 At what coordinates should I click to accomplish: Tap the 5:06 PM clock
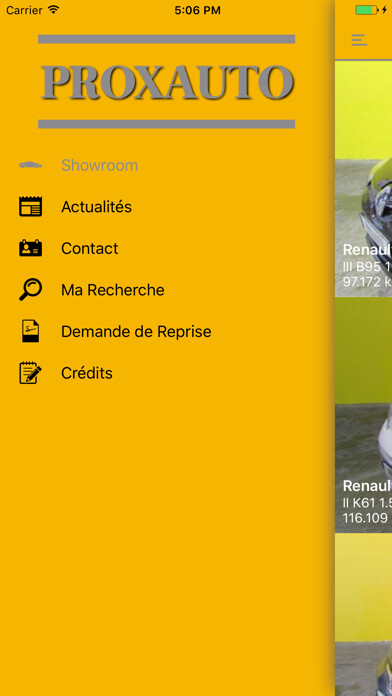click(x=197, y=11)
